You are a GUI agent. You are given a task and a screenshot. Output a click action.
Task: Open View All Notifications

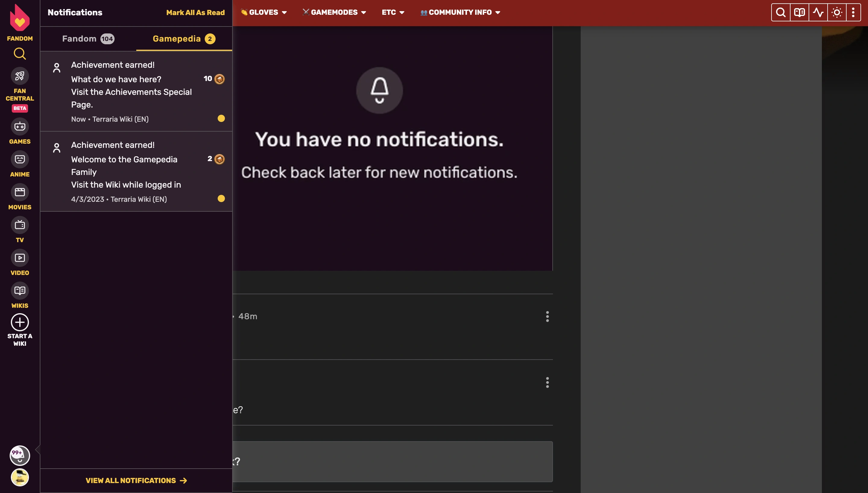tap(136, 480)
